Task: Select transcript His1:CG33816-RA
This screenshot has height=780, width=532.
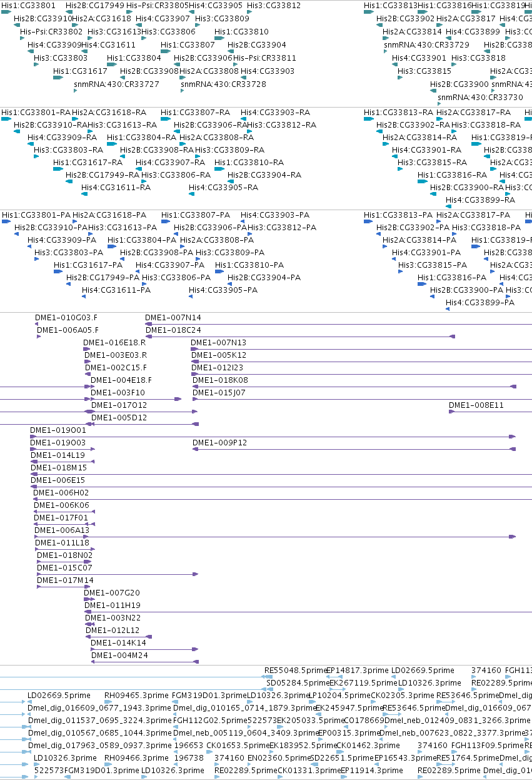Action: pyautogui.click(x=452, y=175)
